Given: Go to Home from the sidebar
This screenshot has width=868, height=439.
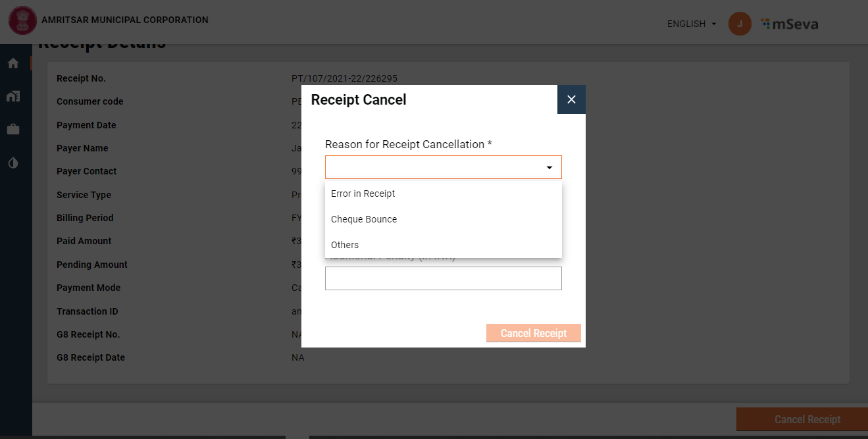Looking at the screenshot, I should point(13,64).
